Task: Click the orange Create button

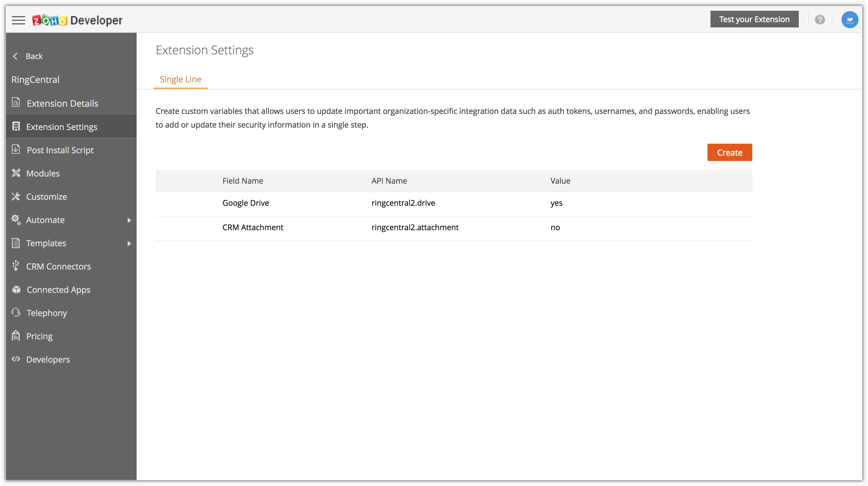Action: click(729, 153)
